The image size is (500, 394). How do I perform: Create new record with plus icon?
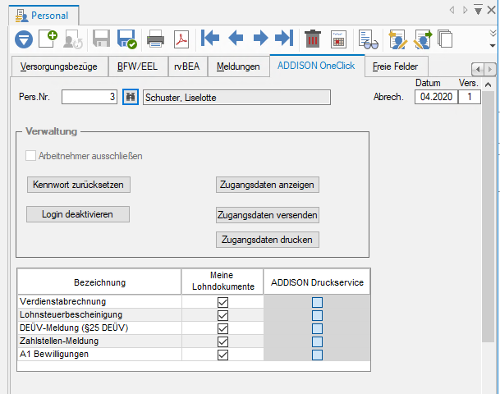tap(48, 39)
